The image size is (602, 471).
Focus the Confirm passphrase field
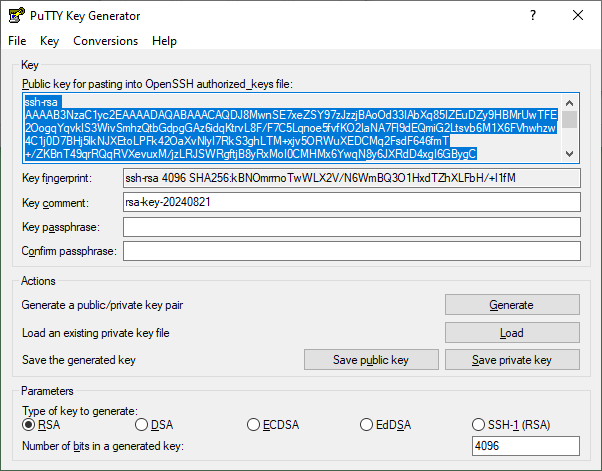point(352,251)
